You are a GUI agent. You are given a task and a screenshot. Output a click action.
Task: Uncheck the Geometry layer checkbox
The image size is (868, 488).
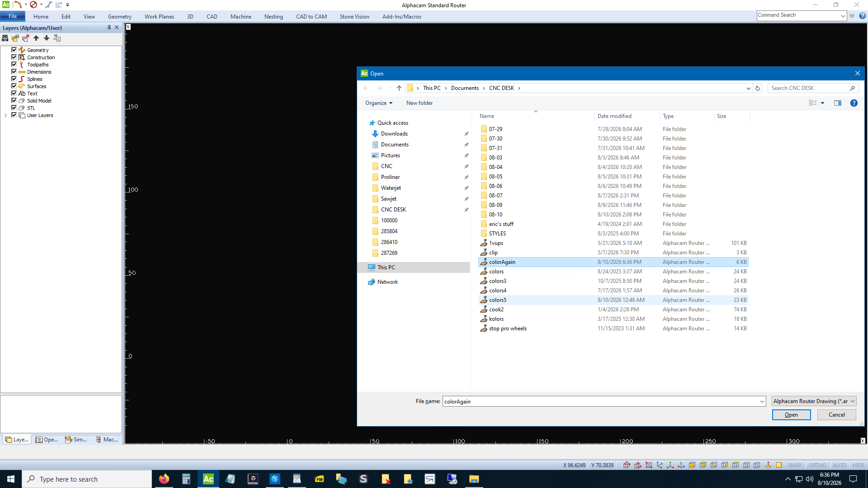pyautogui.click(x=14, y=50)
